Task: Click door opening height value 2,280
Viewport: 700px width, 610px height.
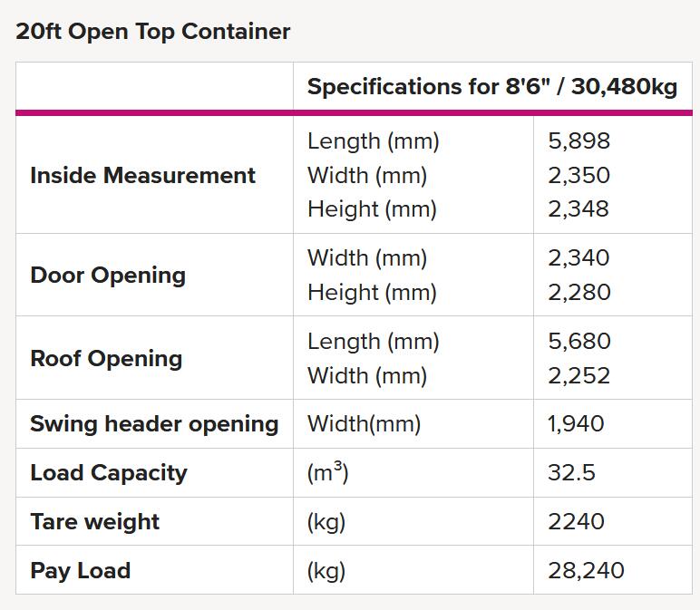Action: pos(579,292)
